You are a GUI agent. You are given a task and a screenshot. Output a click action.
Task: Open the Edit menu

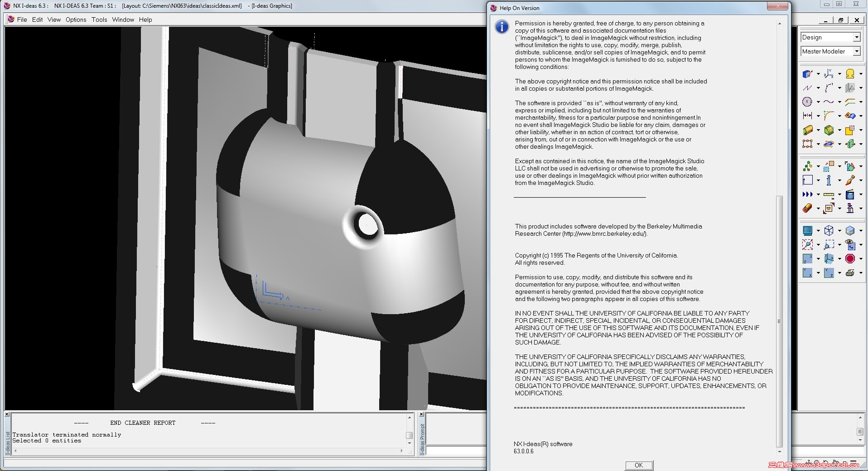[x=37, y=19]
